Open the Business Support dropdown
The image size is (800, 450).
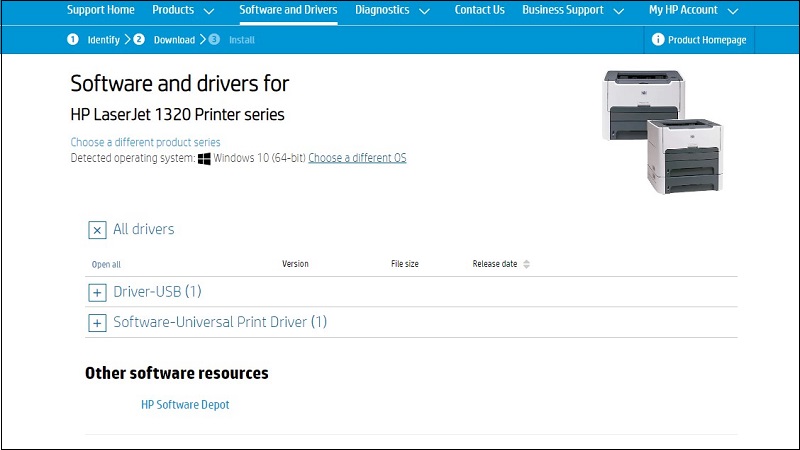point(573,10)
